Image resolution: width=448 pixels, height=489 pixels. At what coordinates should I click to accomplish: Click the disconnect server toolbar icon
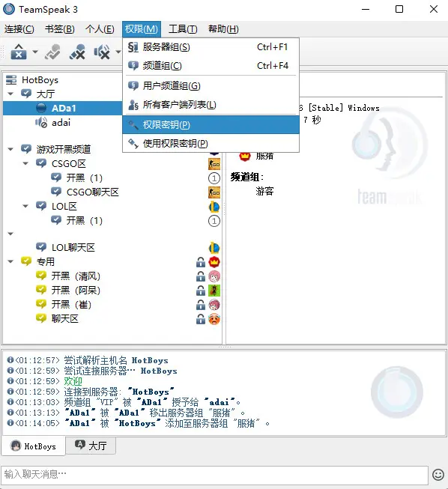click(x=19, y=52)
